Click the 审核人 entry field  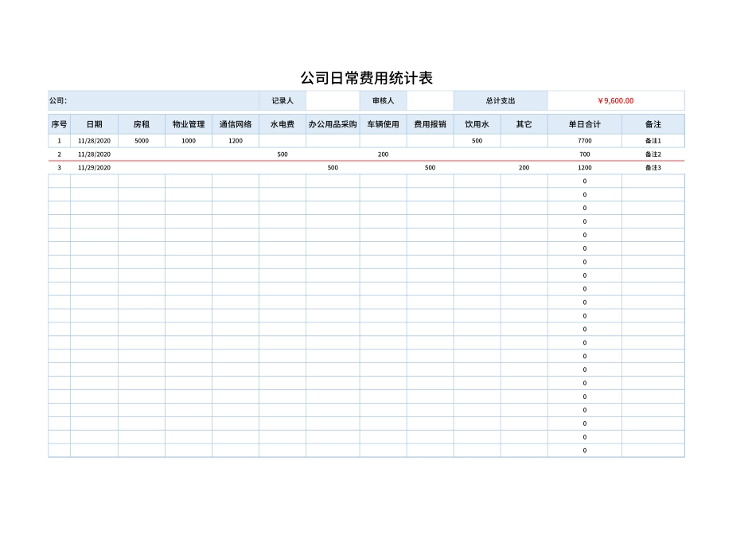click(x=430, y=100)
